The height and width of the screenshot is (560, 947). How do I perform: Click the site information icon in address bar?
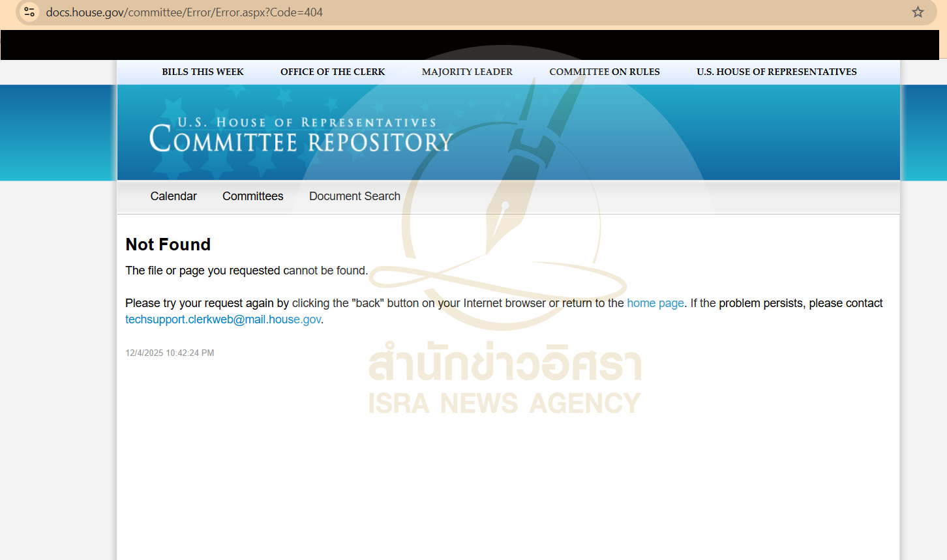29,12
